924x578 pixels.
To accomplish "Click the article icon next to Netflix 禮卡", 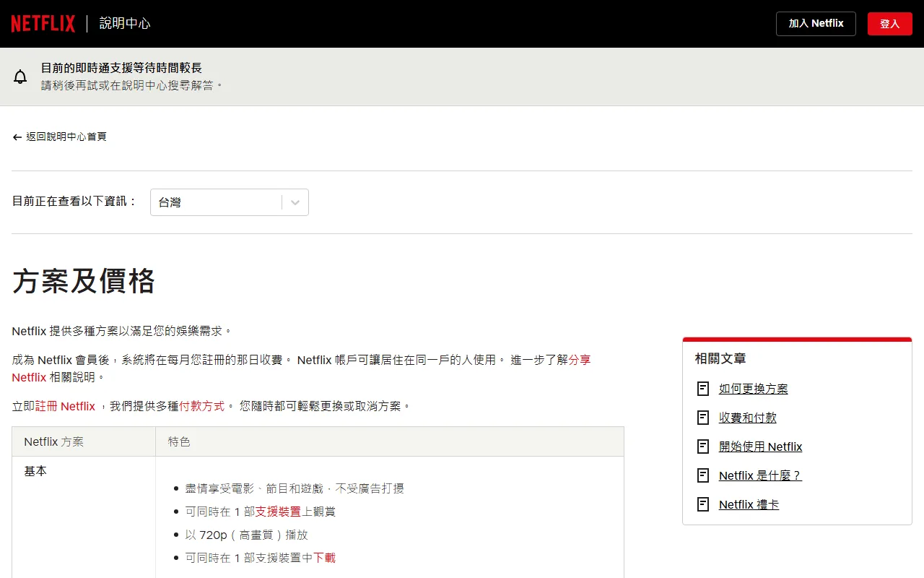I will click(x=703, y=504).
